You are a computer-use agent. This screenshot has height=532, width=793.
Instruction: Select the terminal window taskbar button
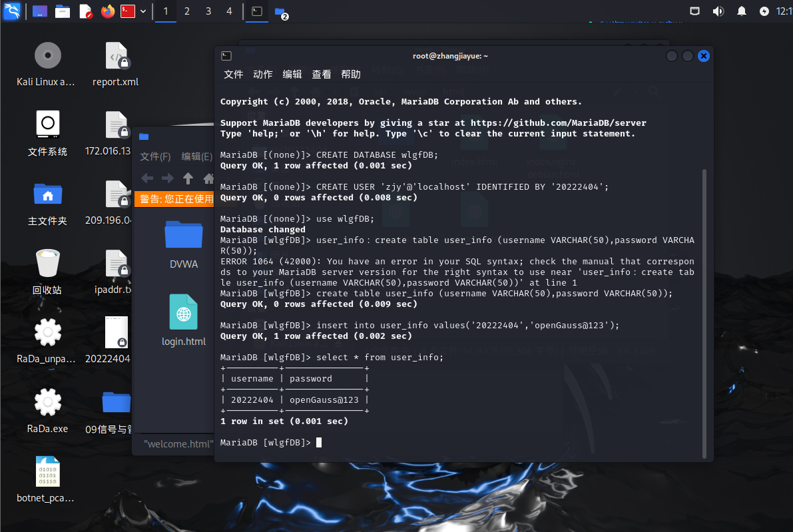click(x=257, y=11)
